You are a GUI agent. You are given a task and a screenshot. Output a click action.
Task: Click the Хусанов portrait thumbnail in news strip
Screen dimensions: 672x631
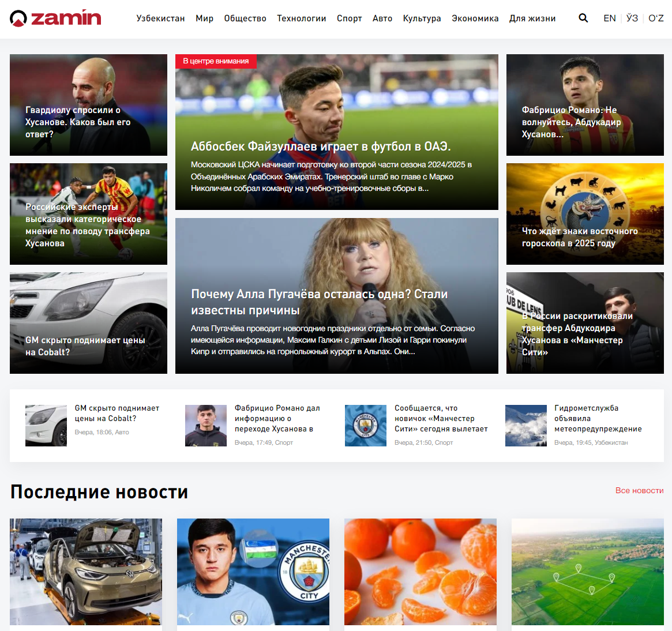206,426
